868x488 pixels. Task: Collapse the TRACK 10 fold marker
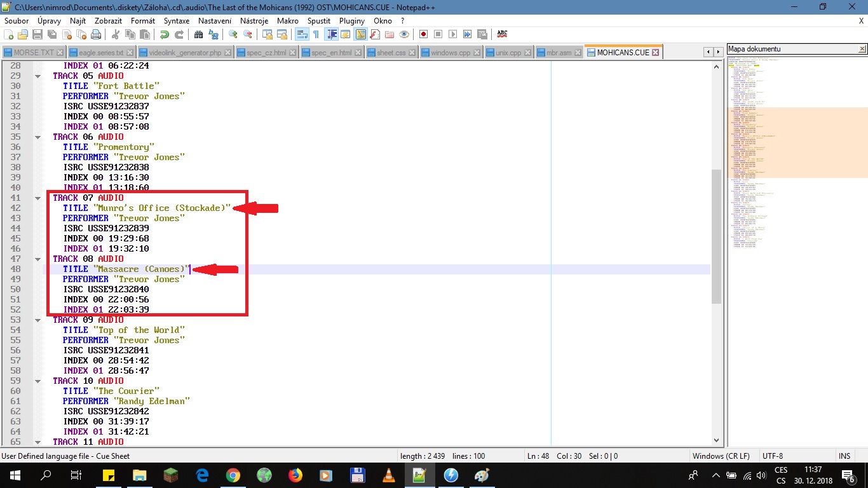coord(38,381)
